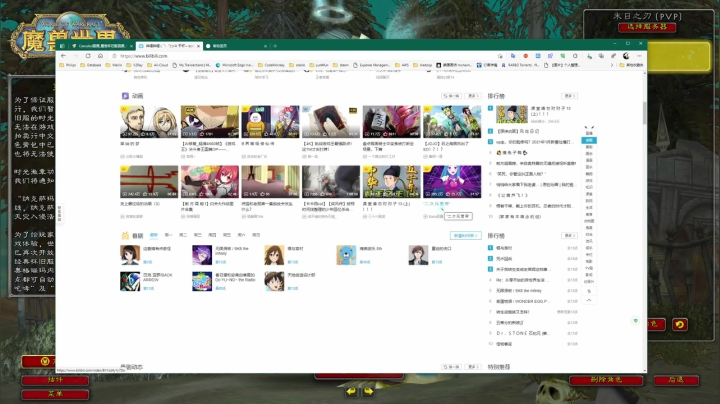
Task: Open the 新番时间表 button
Action: [466, 236]
